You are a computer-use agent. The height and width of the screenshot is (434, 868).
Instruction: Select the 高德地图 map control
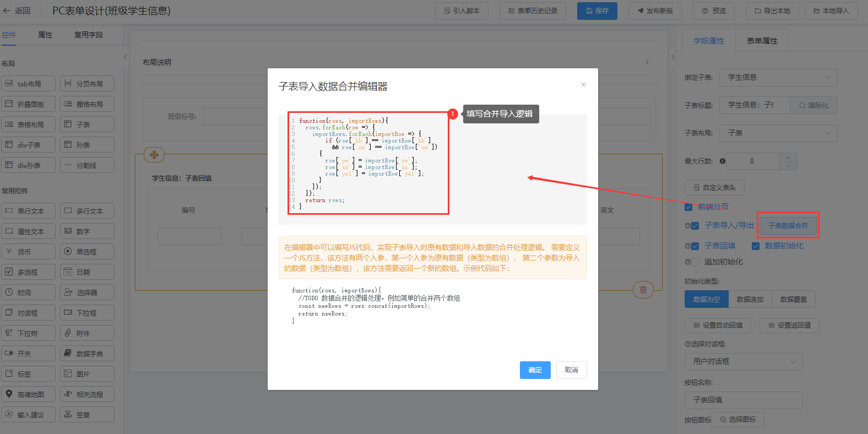pyautogui.click(x=29, y=394)
